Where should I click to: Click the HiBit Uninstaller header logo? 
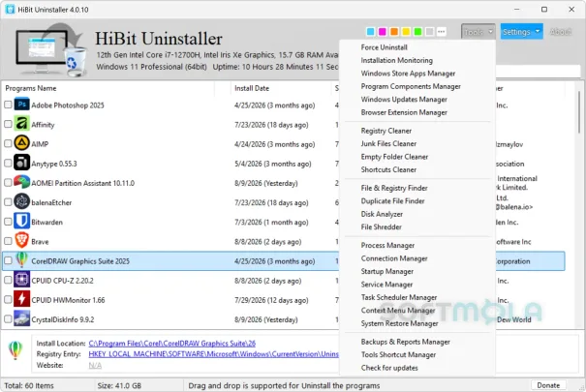click(50, 50)
